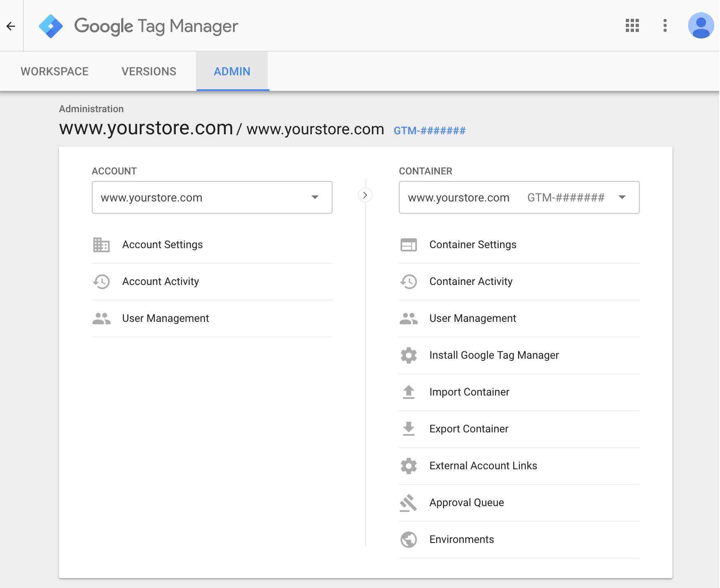Open Account Activity
Viewport: 720px width, 588px height.
click(212, 282)
